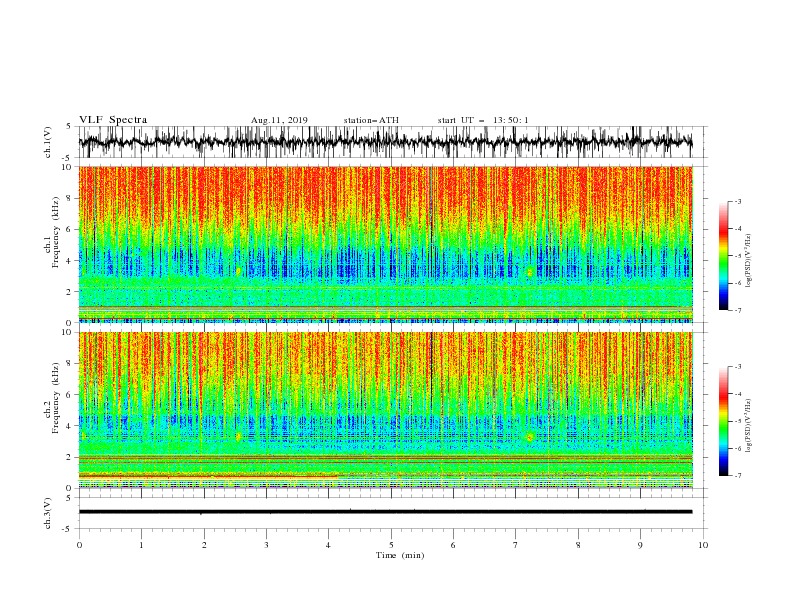Click the upper color scale bar for ch.1
This screenshot has width=792, height=612.
click(x=723, y=255)
